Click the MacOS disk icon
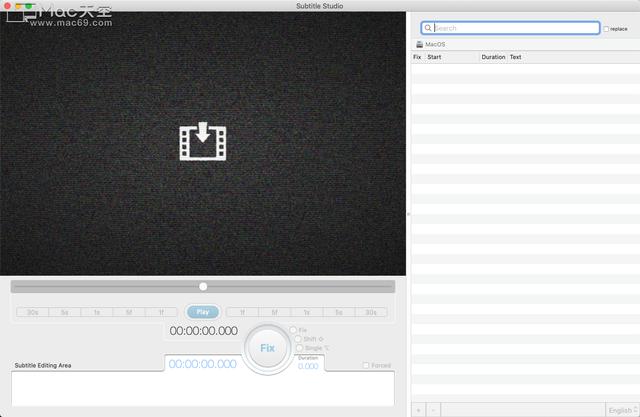Viewport: 640px width, 417px height. 419,45
